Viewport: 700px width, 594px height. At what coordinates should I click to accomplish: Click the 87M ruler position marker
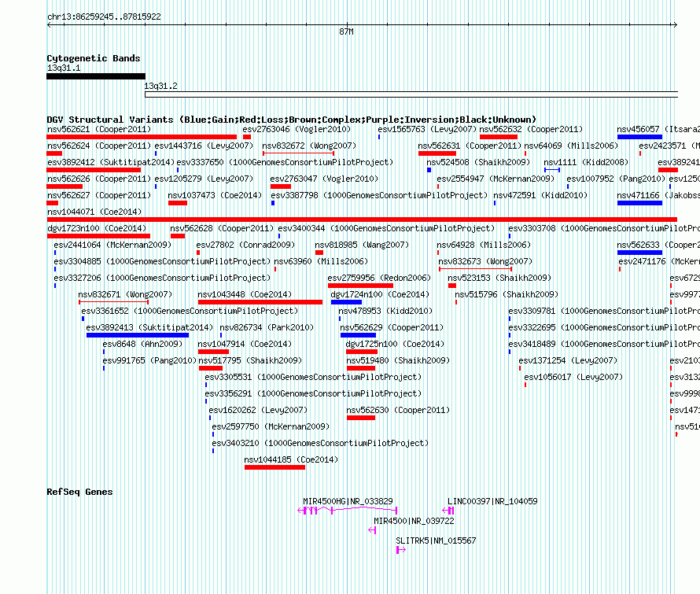pos(346,31)
